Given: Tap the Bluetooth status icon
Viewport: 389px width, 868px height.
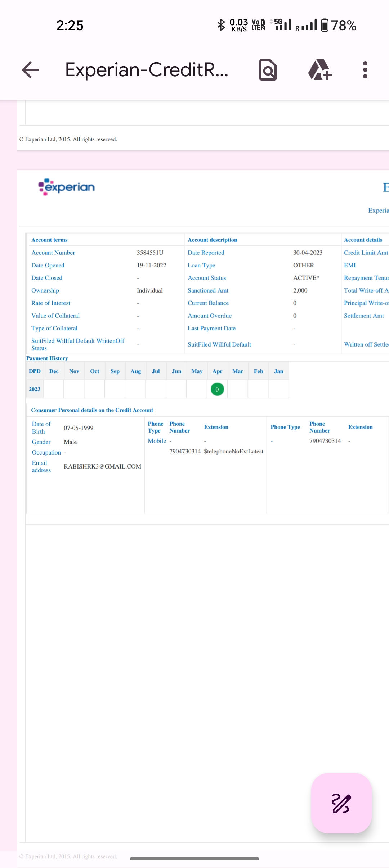Looking at the screenshot, I should coord(221,25).
